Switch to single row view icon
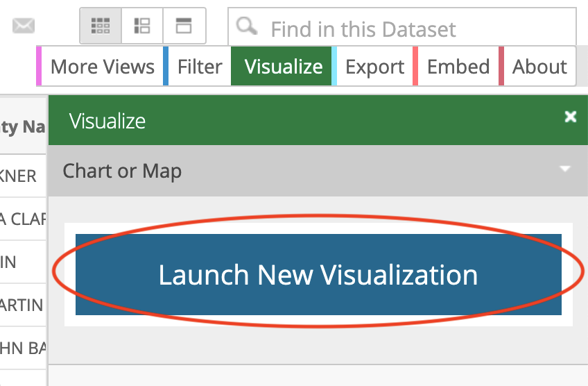 pyautogui.click(x=184, y=26)
